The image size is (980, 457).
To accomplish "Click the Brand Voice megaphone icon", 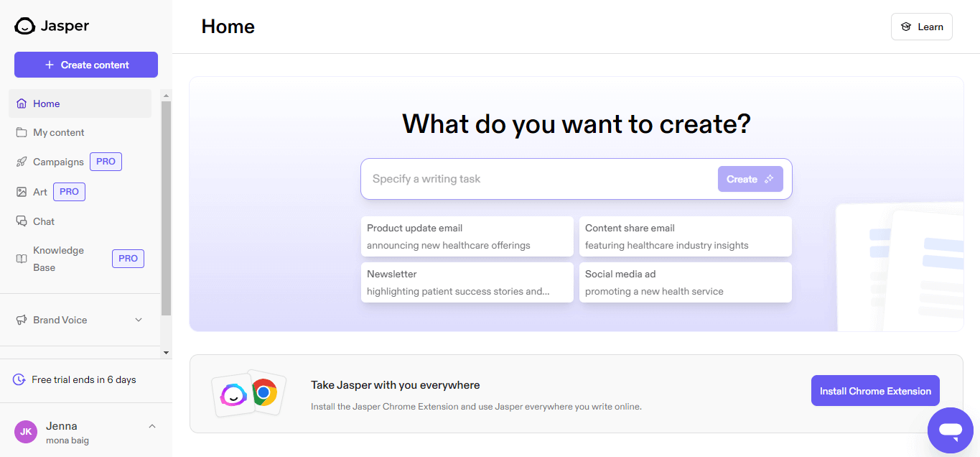I will [22, 320].
